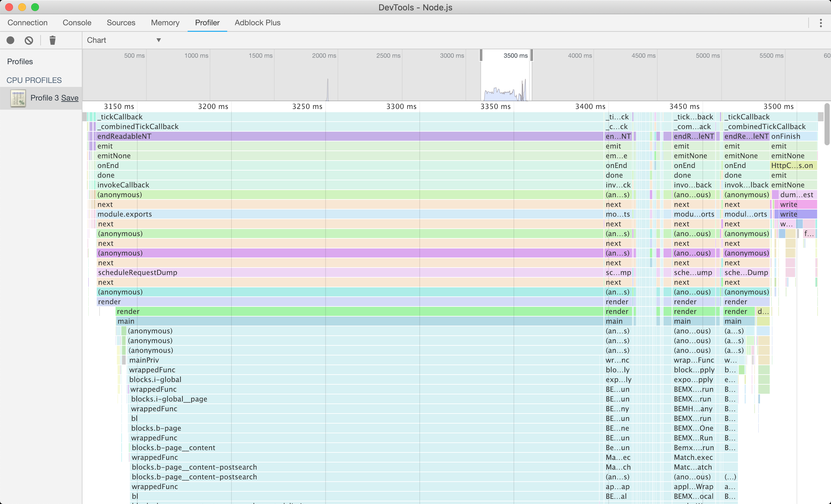Delete selected profile with trash icon
Viewport: 831px width, 504px height.
click(x=53, y=41)
